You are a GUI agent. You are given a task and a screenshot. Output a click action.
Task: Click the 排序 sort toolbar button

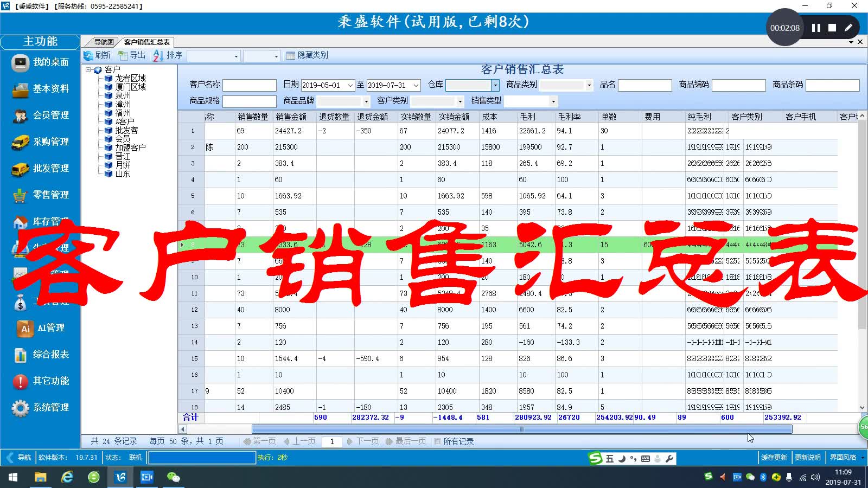coord(168,55)
